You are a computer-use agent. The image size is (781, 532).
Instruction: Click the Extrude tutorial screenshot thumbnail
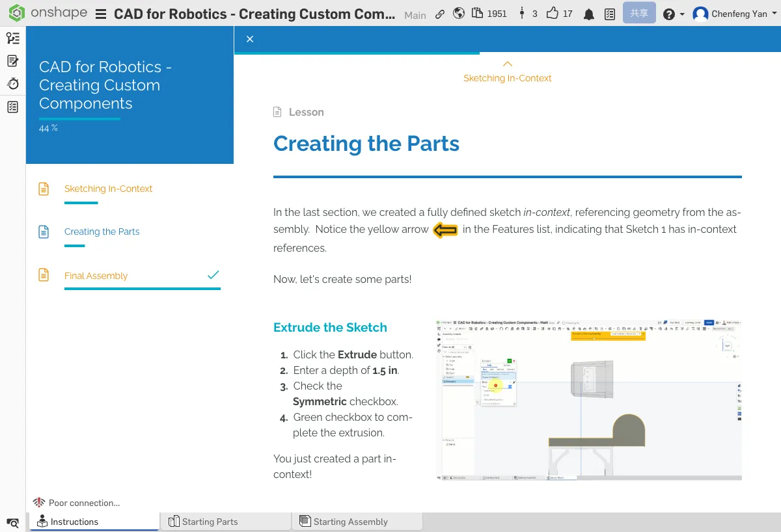point(588,400)
